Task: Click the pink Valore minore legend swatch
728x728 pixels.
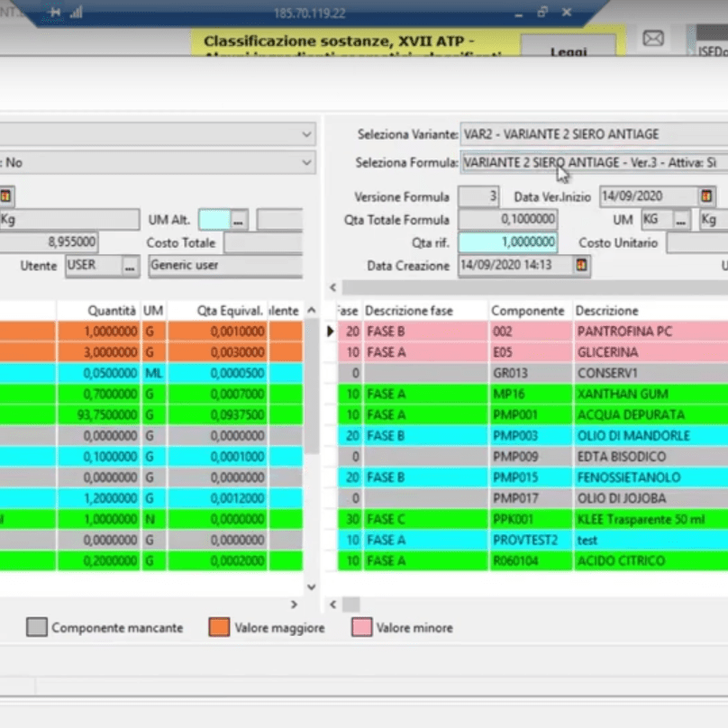Action: pyautogui.click(x=361, y=627)
